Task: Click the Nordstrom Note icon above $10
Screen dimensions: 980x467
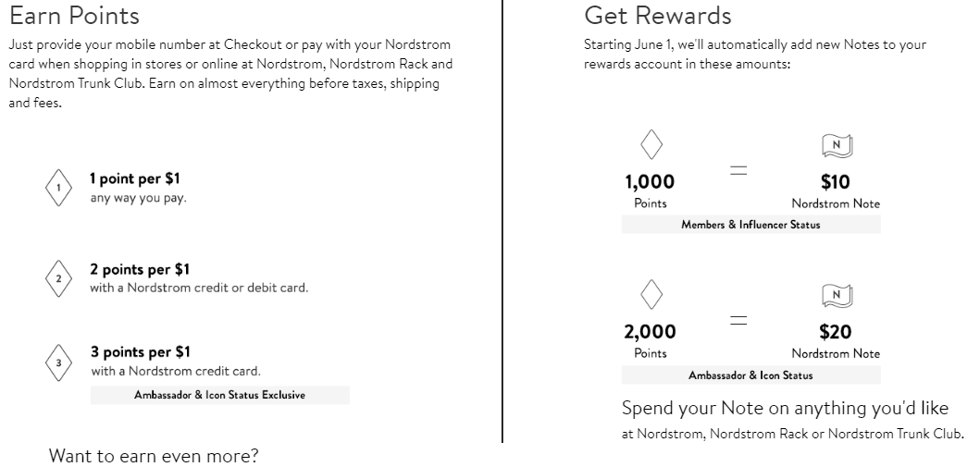Action: tap(837, 146)
